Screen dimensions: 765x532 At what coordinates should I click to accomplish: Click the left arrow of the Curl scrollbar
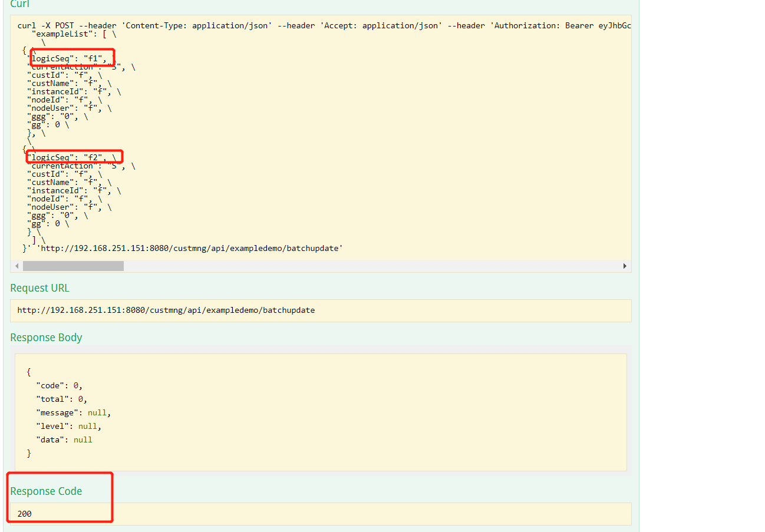(x=17, y=266)
